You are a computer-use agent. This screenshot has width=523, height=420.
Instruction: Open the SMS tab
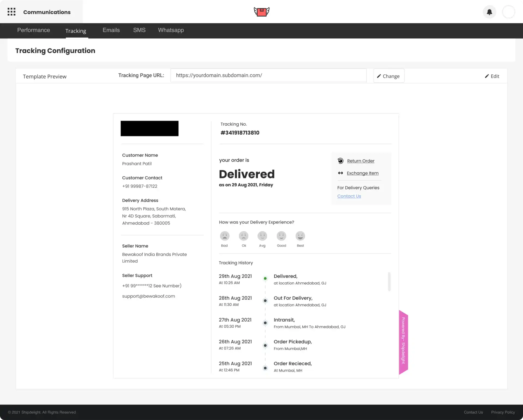pyautogui.click(x=139, y=30)
